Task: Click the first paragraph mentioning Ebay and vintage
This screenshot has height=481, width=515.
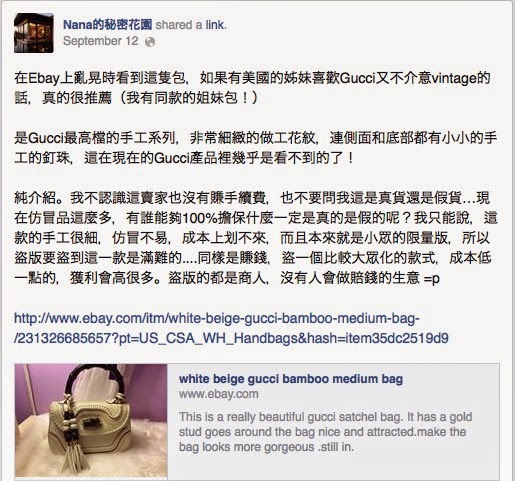Action: (252, 88)
